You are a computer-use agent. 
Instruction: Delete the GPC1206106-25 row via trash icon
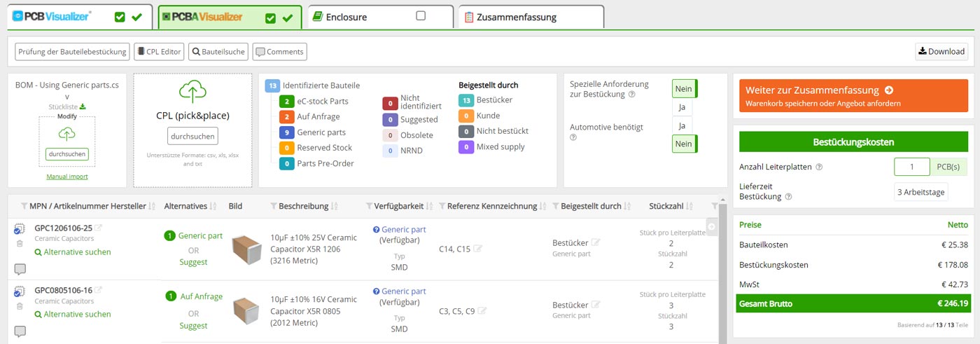[x=19, y=244]
